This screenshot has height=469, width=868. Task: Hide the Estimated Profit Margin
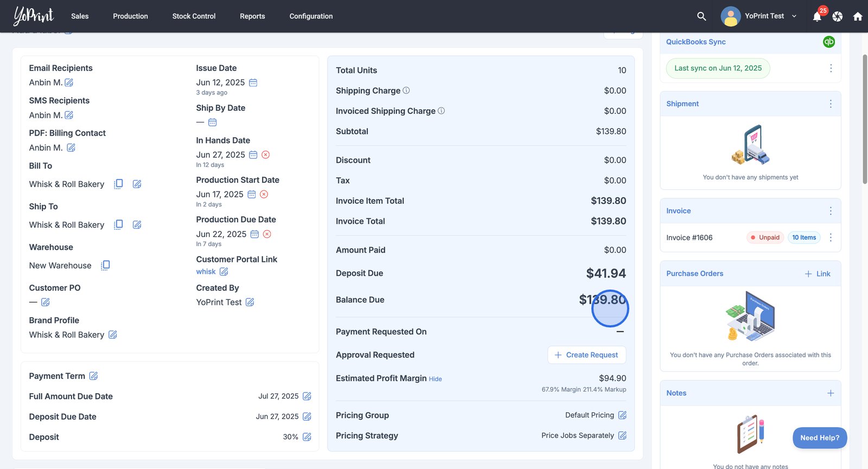tap(435, 379)
